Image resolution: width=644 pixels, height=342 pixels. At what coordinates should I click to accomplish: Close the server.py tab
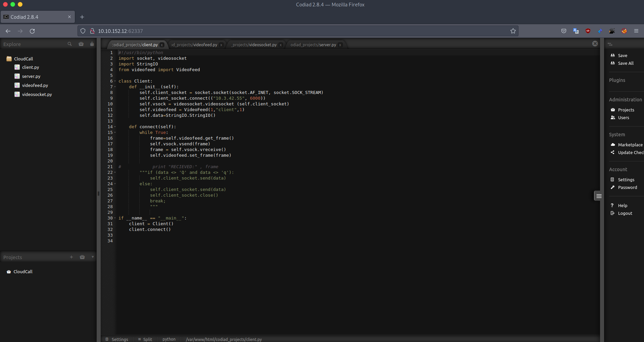coord(340,45)
